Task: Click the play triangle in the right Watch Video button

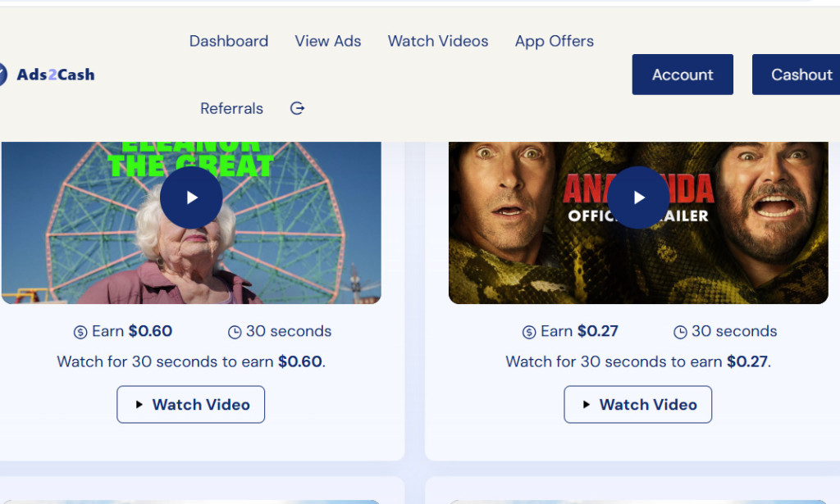Action: pos(585,404)
